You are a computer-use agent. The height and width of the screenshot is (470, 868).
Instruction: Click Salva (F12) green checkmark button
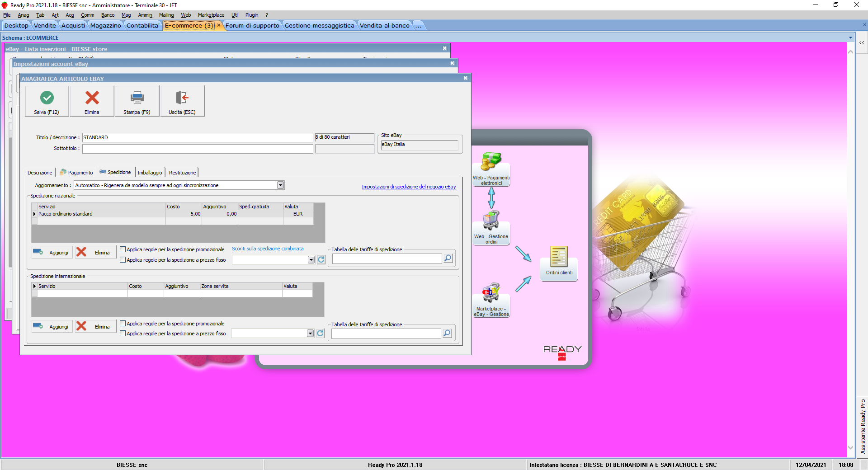[47, 101]
